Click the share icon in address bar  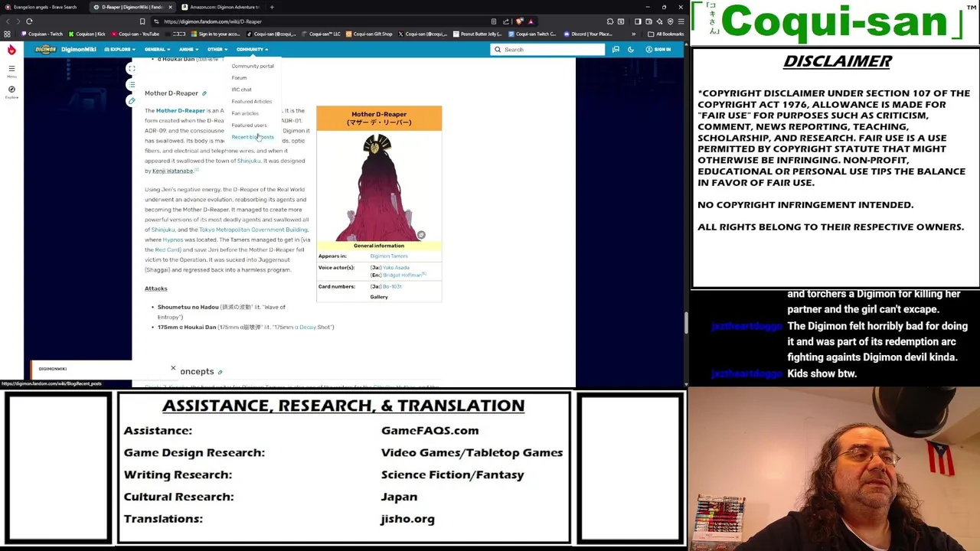pyautogui.click(x=506, y=21)
